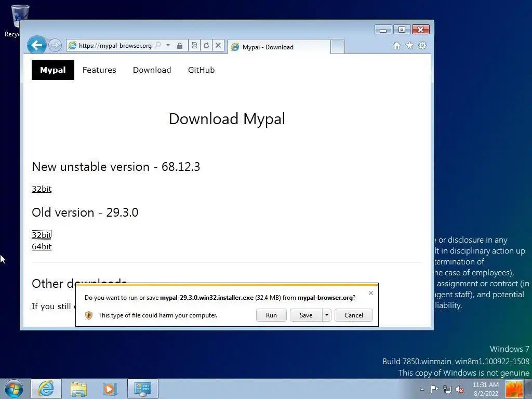Minimize the Internet Explorer window

pyautogui.click(x=383, y=30)
